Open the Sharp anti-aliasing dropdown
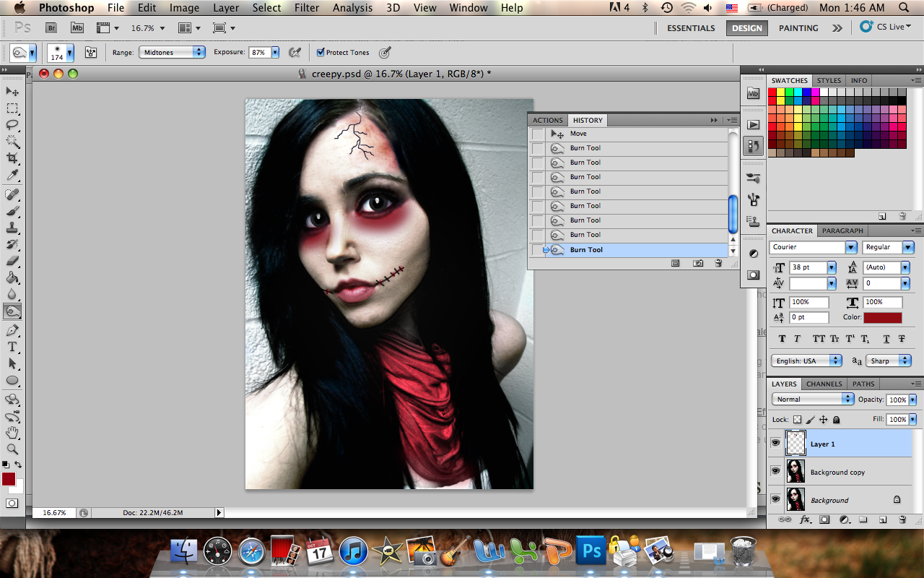Image resolution: width=924 pixels, height=578 pixels. click(x=889, y=361)
